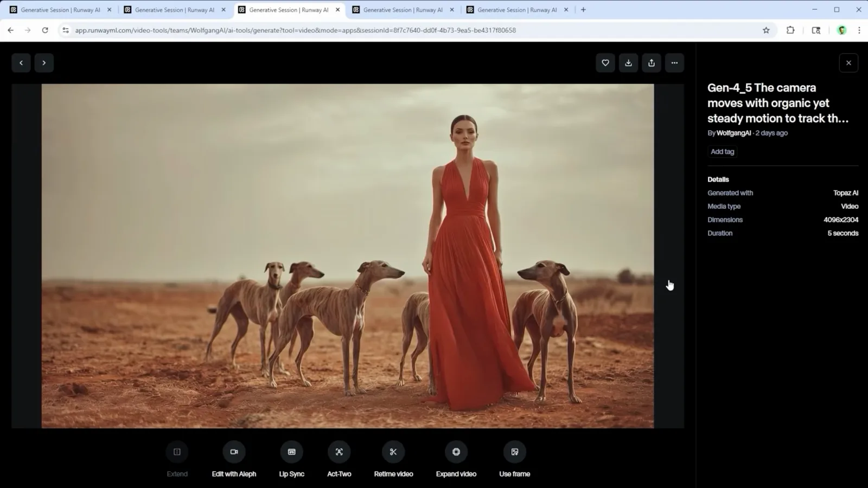Screen dimensions: 868x488
Task: Open WolfgangAI author link
Action: [x=733, y=133]
